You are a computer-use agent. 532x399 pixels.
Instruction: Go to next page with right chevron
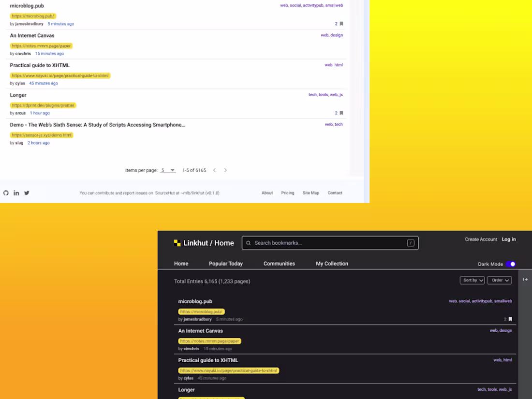pyautogui.click(x=225, y=170)
